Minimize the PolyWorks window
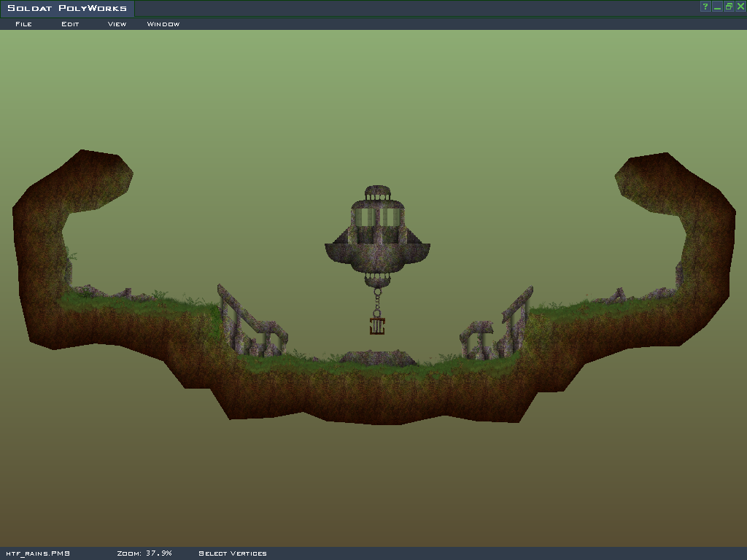This screenshot has width=747, height=560. [717, 7]
